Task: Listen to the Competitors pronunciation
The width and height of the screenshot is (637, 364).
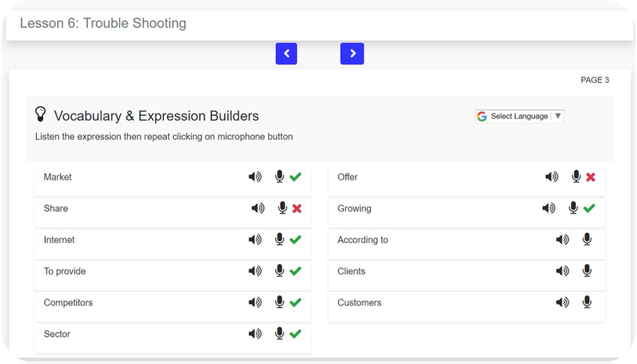Action: pyautogui.click(x=255, y=302)
